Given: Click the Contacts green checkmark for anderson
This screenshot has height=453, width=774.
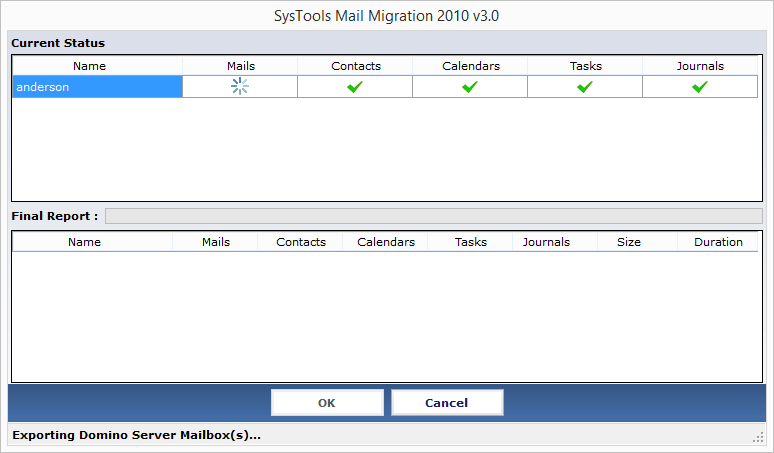Looking at the screenshot, I should pyautogui.click(x=355, y=87).
